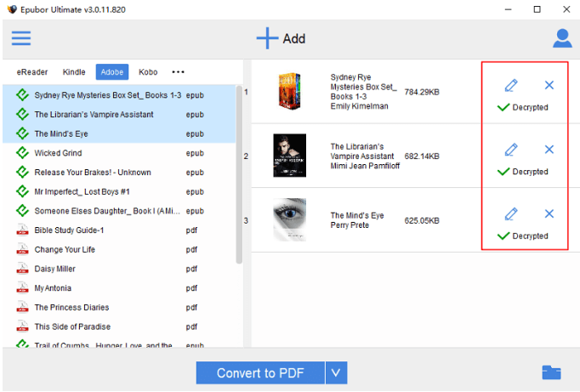Viewport: 580px width, 392px height.
Task: Click the book list vertical scrollbar
Action: tap(239, 170)
